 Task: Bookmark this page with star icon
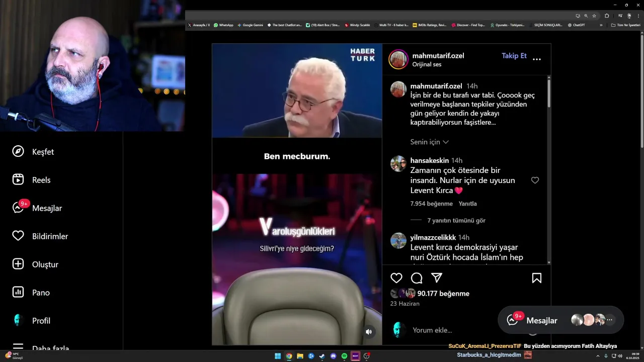[594, 16]
